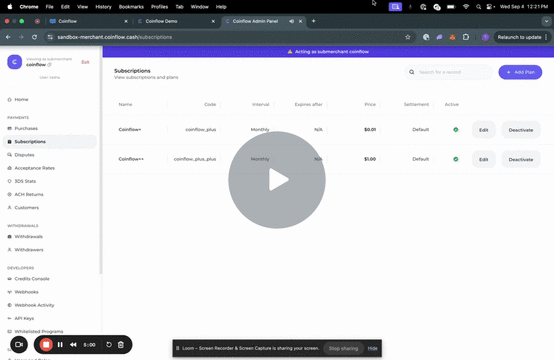The height and width of the screenshot is (360, 554).
Task: Click the Coinflow+ active status checkmark
Action: click(x=456, y=130)
